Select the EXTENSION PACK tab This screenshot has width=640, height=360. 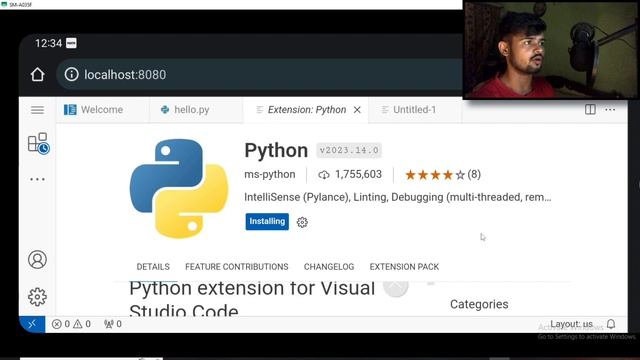404,267
